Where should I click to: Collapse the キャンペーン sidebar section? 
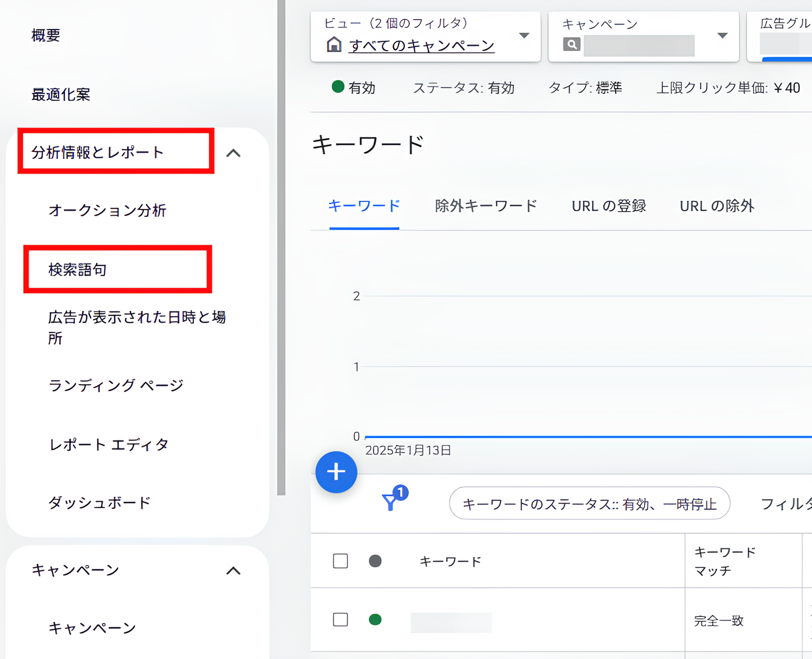tap(234, 571)
